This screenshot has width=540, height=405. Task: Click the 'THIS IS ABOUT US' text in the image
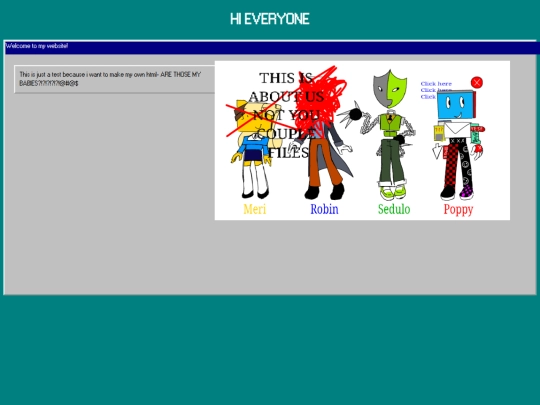[x=286, y=87]
